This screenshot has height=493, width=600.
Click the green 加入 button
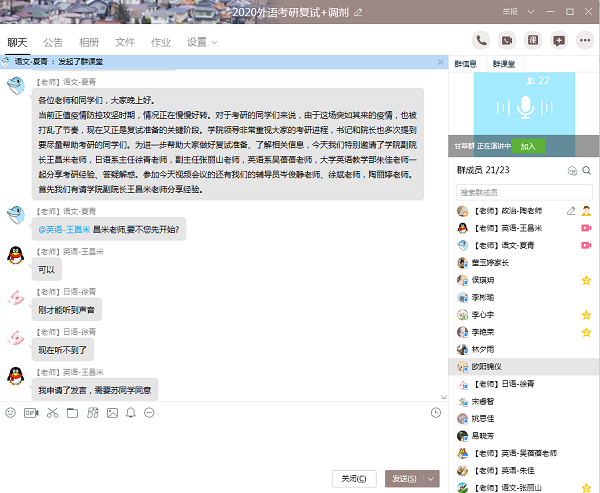coord(528,145)
